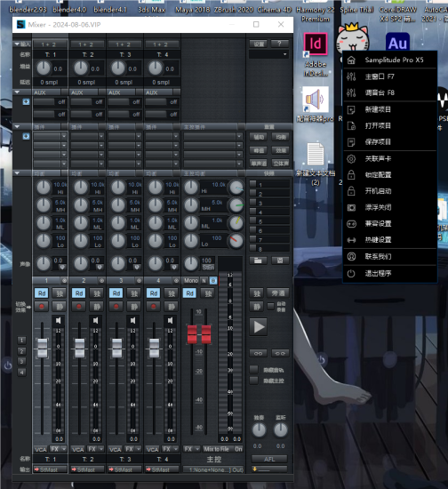Click track 1 name field T: 1
Viewport: 448px width, 489px height.
(50, 54)
